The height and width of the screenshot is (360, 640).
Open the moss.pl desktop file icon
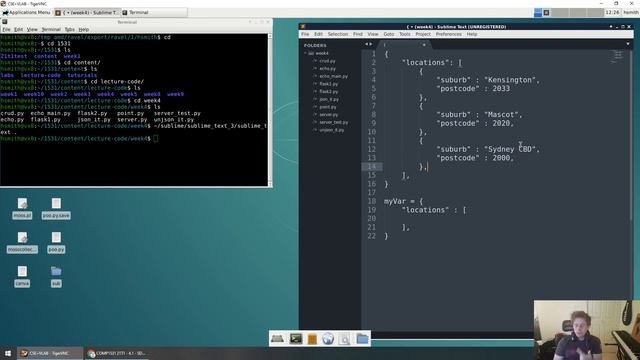coord(22,209)
